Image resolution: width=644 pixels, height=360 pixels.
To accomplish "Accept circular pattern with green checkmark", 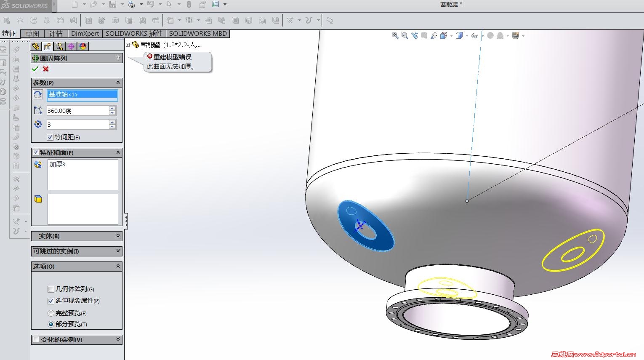I will [35, 69].
